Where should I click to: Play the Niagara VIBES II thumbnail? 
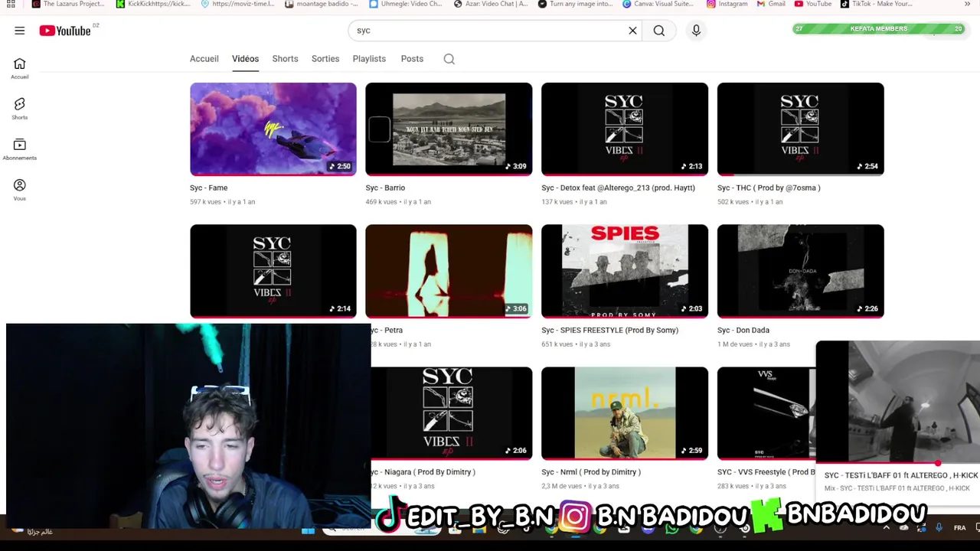click(452, 413)
